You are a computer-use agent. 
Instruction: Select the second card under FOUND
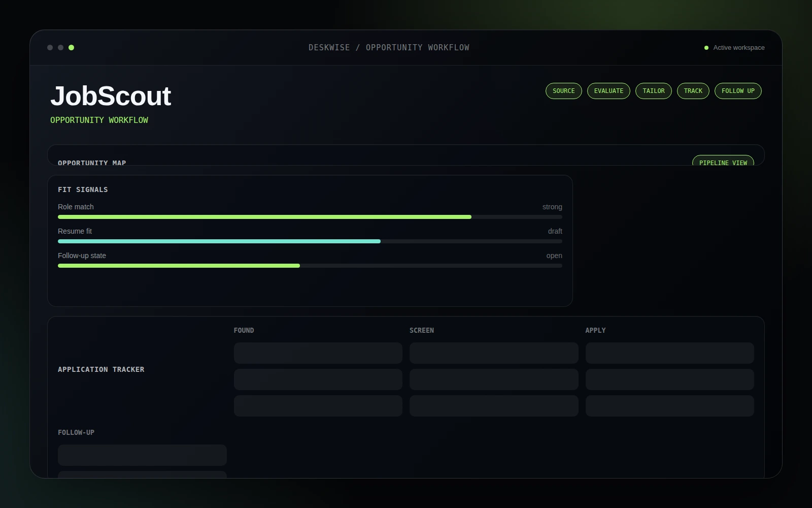(x=318, y=379)
